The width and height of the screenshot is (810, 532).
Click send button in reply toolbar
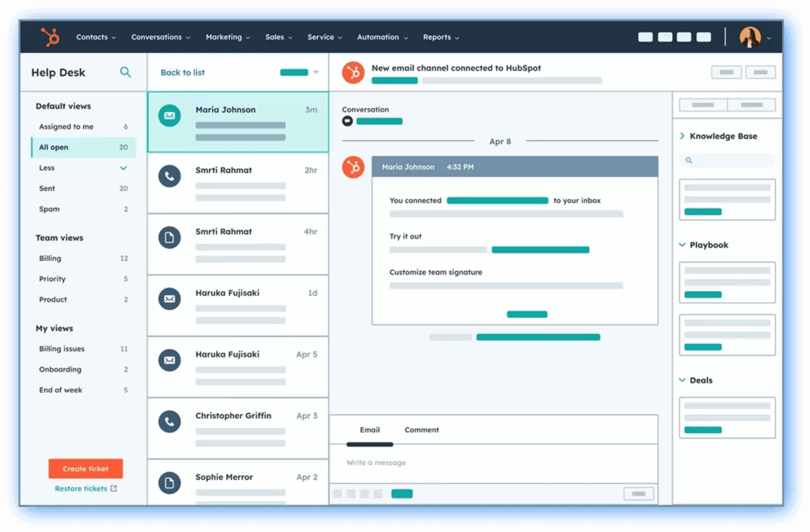tap(402, 494)
